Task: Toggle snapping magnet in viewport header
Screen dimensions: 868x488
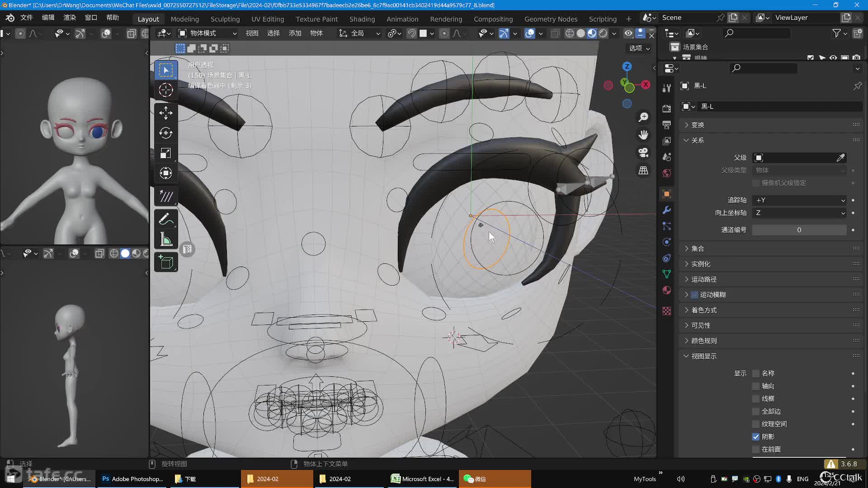Action: [411, 33]
